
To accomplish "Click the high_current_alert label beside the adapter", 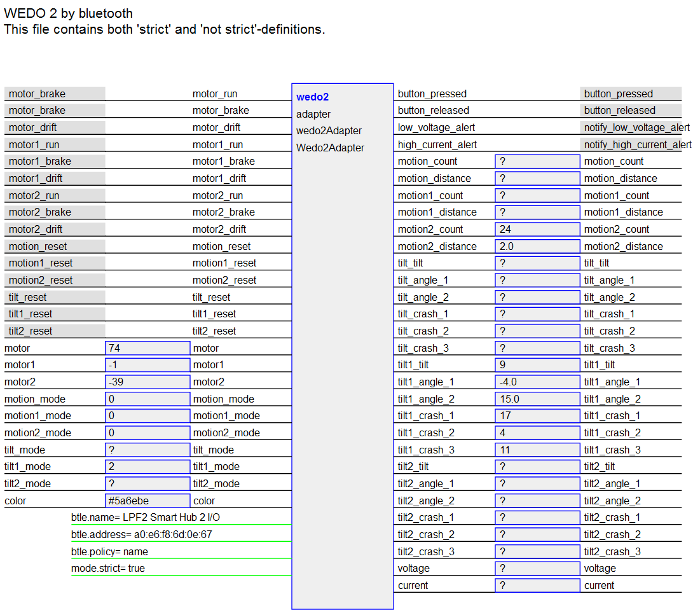I will [x=437, y=145].
